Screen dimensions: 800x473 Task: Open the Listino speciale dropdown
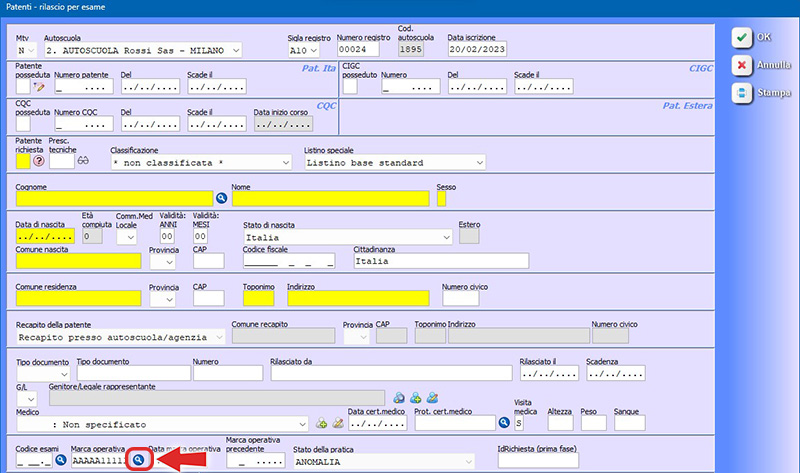pyautogui.click(x=479, y=162)
